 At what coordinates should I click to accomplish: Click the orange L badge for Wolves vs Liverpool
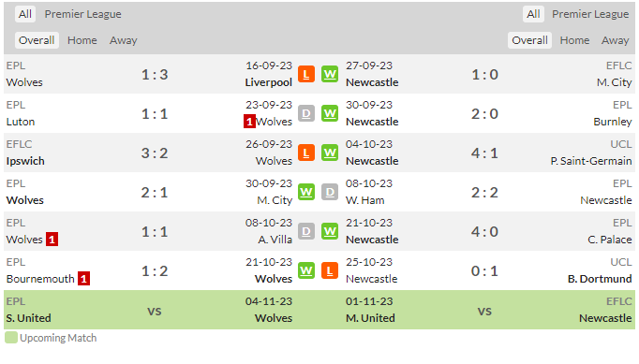coord(306,74)
